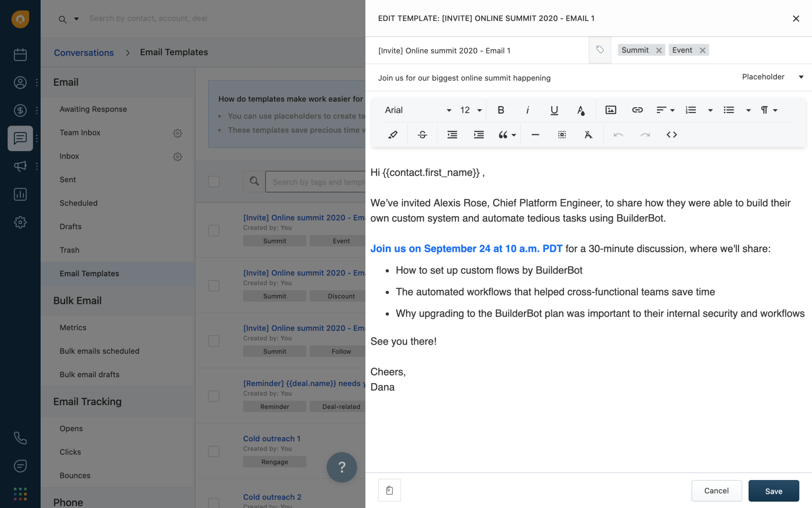
Task: Navigate to Conversations via the breadcrumb
Action: coord(84,52)
